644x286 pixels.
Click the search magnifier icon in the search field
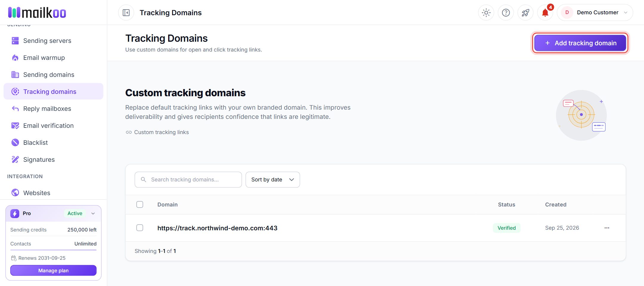pyautogui.click(x=143, y=180)
